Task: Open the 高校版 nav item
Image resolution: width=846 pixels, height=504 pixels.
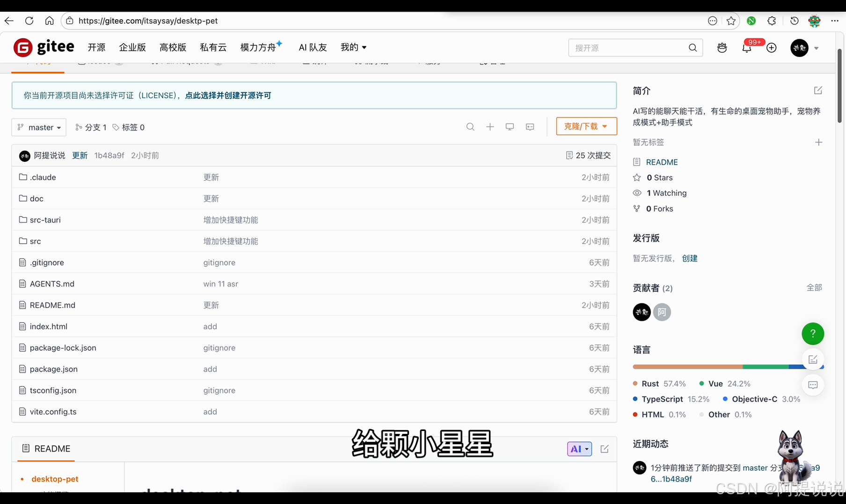Action: click(173, 47)
